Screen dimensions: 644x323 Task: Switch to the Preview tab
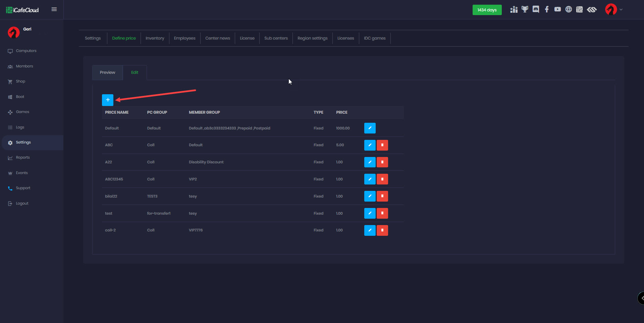(107, 72)
